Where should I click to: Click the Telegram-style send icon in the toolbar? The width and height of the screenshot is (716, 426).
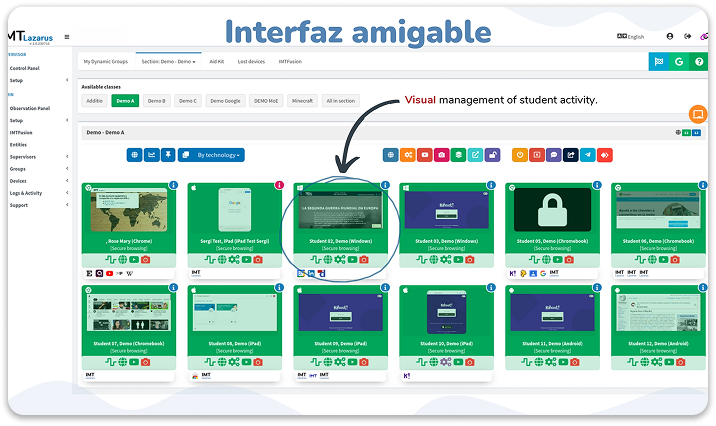point(587,155)
